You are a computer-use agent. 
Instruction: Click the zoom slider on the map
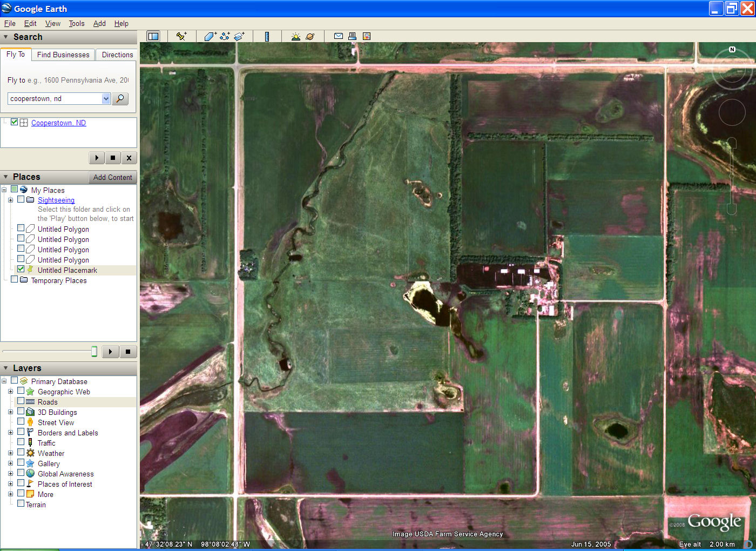(732, 176)
